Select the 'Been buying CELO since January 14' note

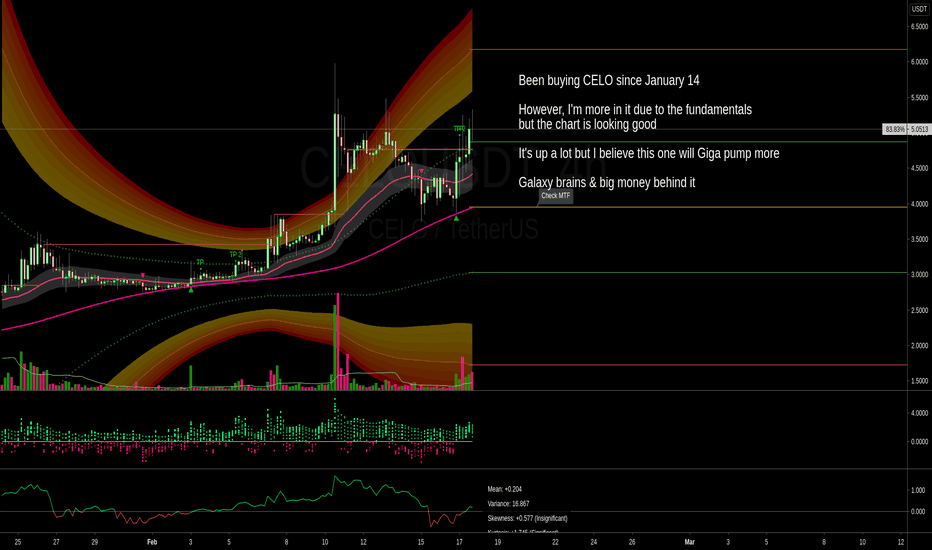[x=609, y=80]
